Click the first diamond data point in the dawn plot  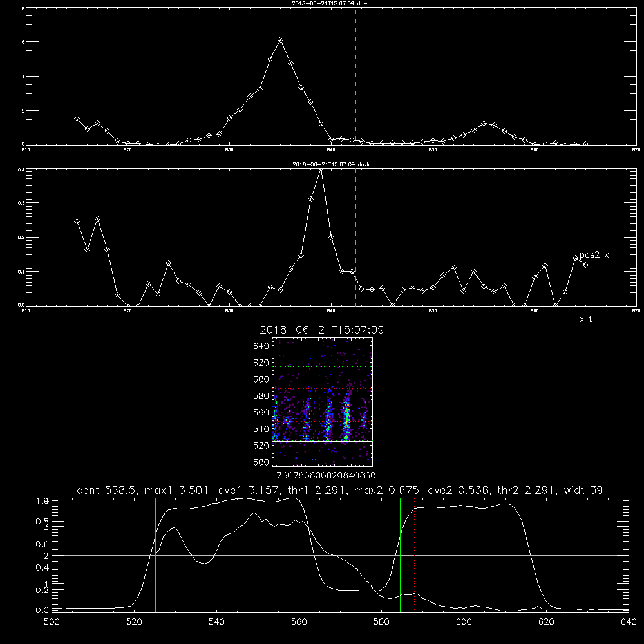[77, 118]
